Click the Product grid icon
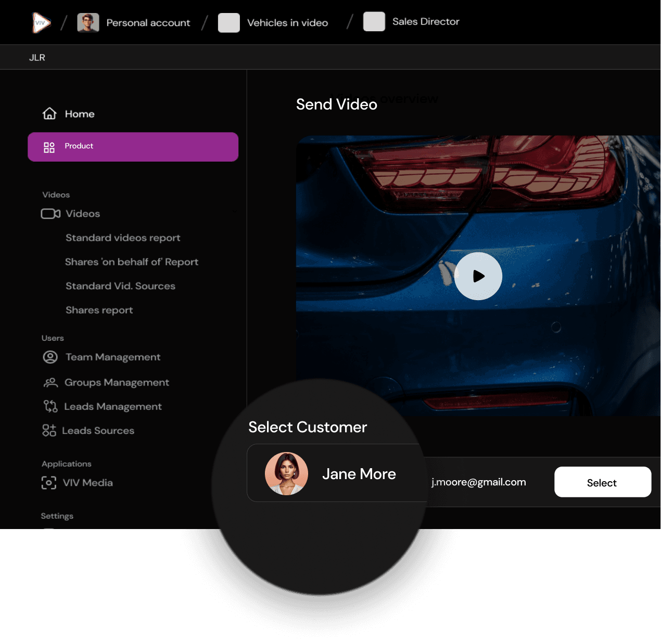This screenshot has height=644, width=661. coord(49,147)
